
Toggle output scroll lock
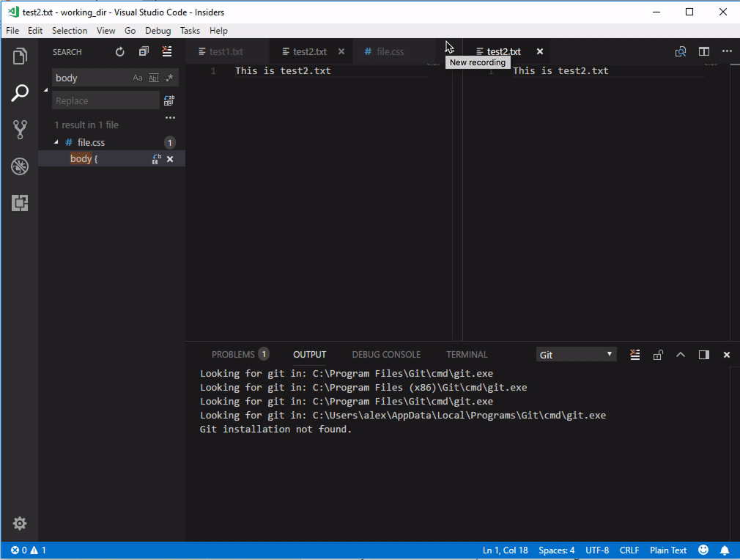[x=658, y=355]
